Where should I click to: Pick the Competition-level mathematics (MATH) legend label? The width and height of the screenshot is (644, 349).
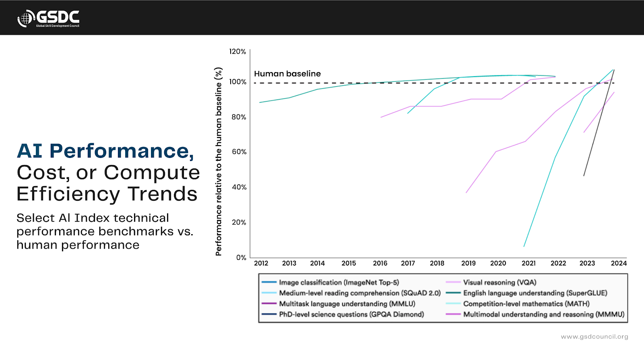pos(526,304)
